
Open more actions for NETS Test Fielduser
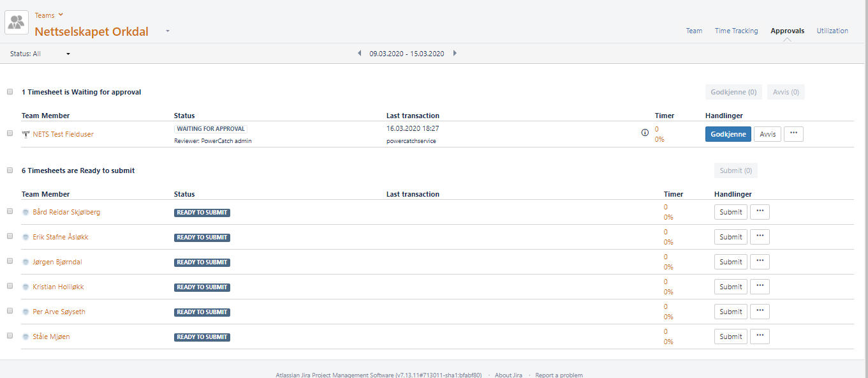pos(793,134)
